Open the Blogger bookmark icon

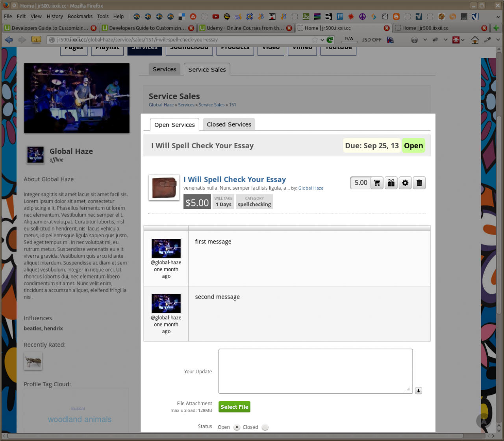(396, 17)
